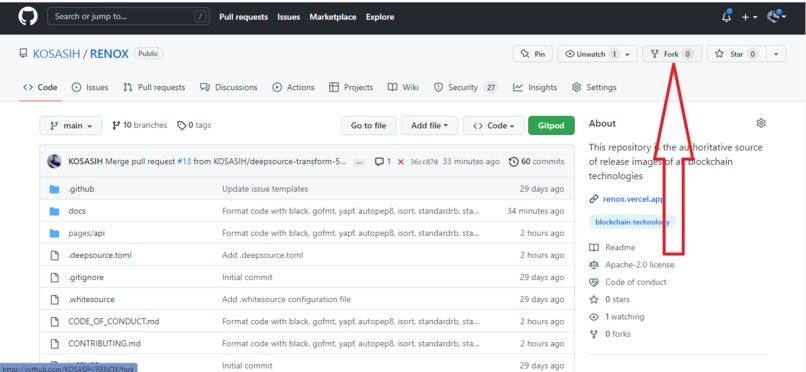Open commit 'Update issue templates'
The image size is (806, 372).
(x=265, y=189)
